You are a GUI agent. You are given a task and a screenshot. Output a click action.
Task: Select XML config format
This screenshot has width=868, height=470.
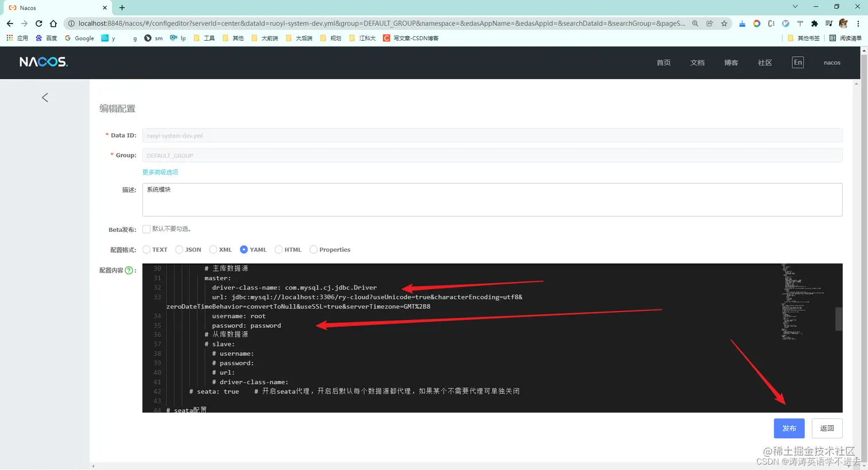click(213, 250)
